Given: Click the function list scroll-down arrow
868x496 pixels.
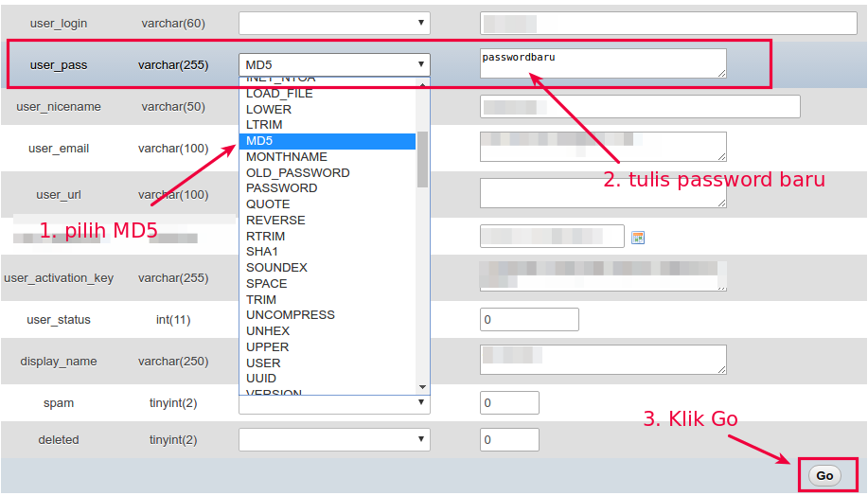Looking at the screenshot, I should (x=422, y=387).
